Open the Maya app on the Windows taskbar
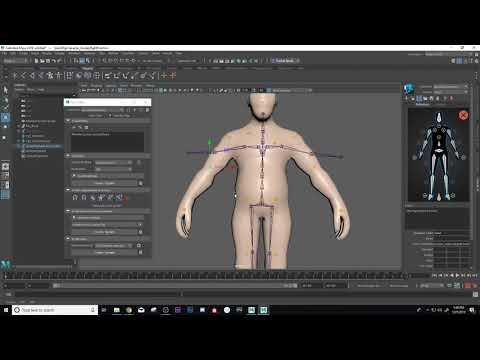Viewport: 480px width, 360px height. point(264,310)
